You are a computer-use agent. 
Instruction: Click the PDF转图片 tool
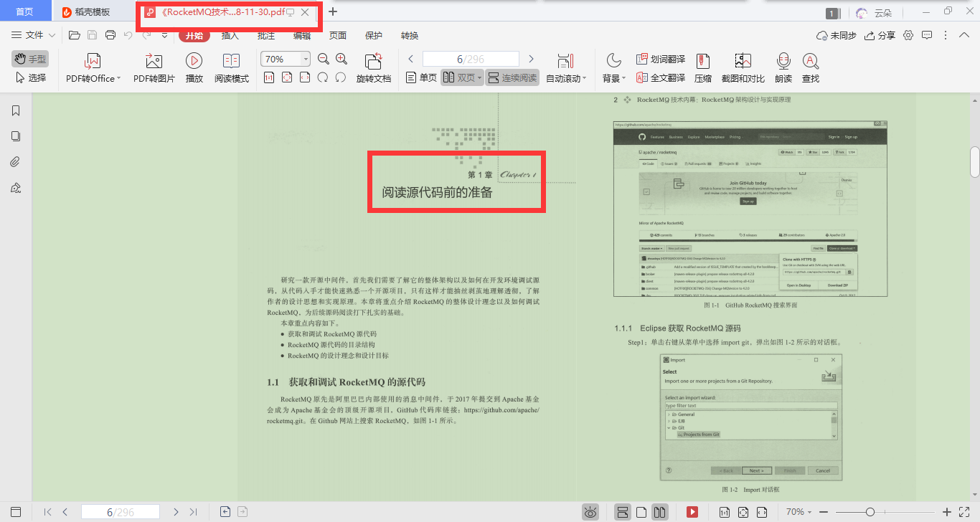click(x=154, y=69)
